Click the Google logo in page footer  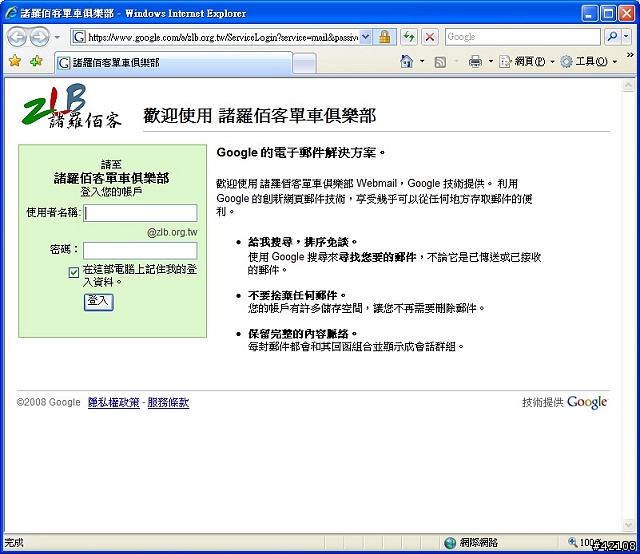click(587, 402)
